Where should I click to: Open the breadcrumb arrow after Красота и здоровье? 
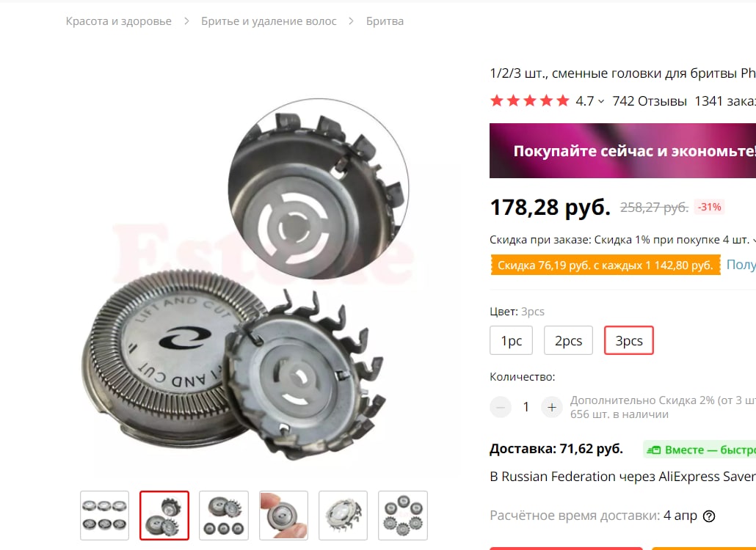186,21
